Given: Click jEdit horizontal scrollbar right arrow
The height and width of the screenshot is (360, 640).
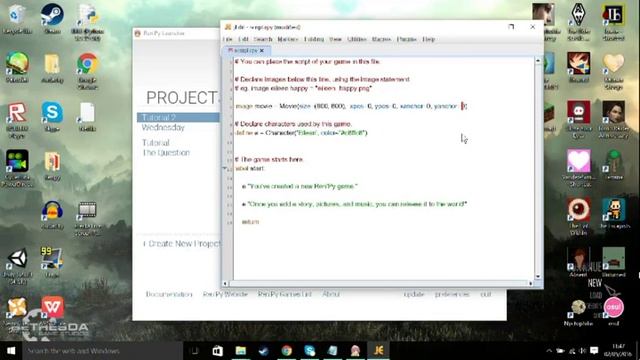Looking at the screenshot, I should pyautogui.click(x=531, y=283).
